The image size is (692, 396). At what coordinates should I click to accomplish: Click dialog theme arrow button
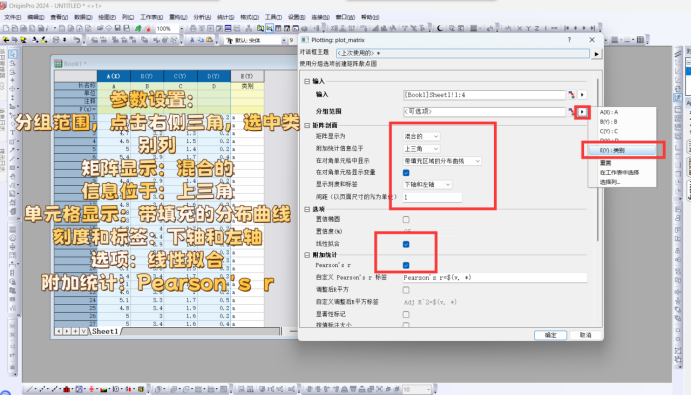pos(597,54)
